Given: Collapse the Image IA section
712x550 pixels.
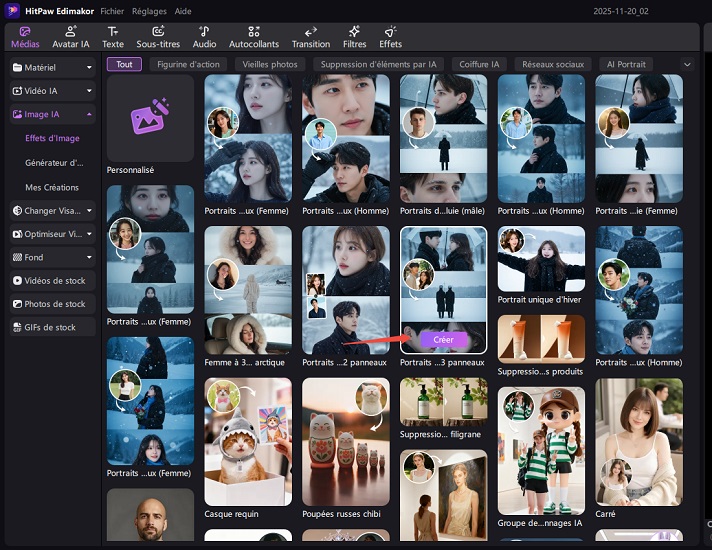Looking at the screenshot, I should pos(52,115).
